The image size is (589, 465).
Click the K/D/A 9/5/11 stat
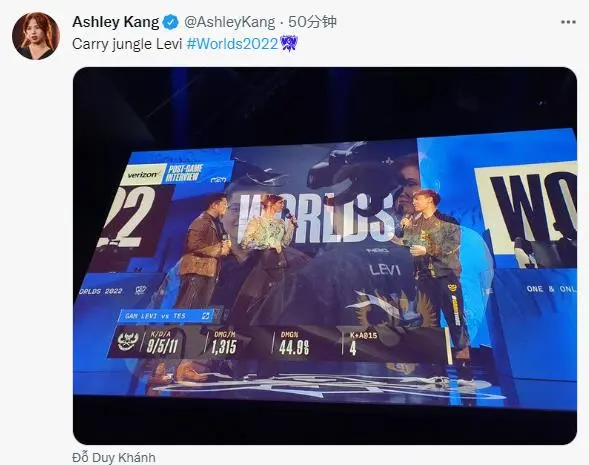[x=162, y=343]
